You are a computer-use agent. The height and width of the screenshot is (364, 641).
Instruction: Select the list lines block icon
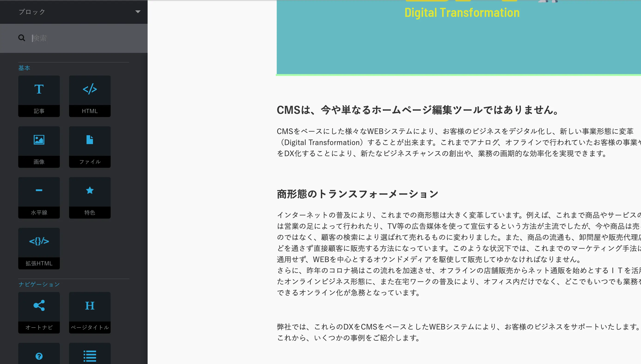tap(90, 356)
